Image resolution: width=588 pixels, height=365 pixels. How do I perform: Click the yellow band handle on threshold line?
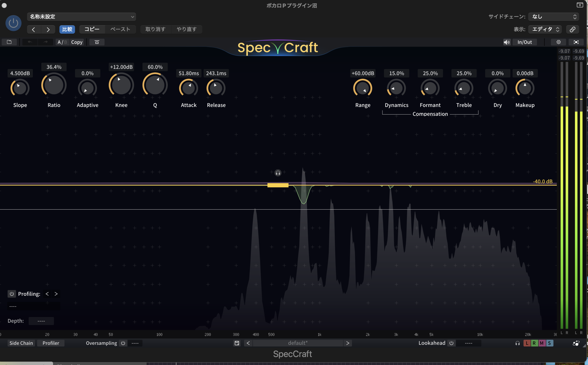coord(278,185)
